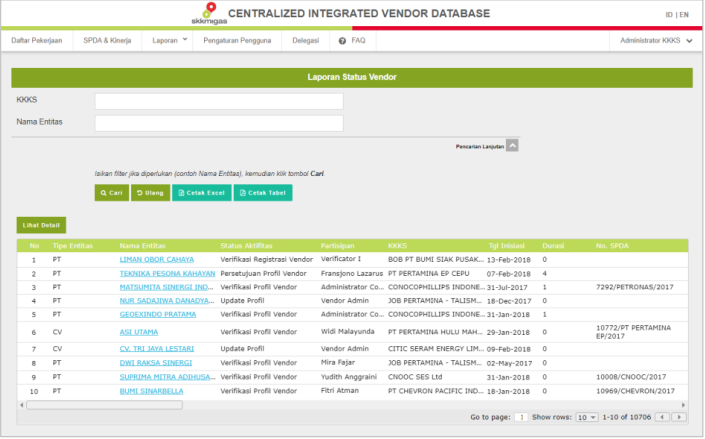Image resolution: width=705 pixels, height=439 pixels.
Task: Open the Laporan dropdown menu
Action: pyautogui.click(x=170, y=40)
